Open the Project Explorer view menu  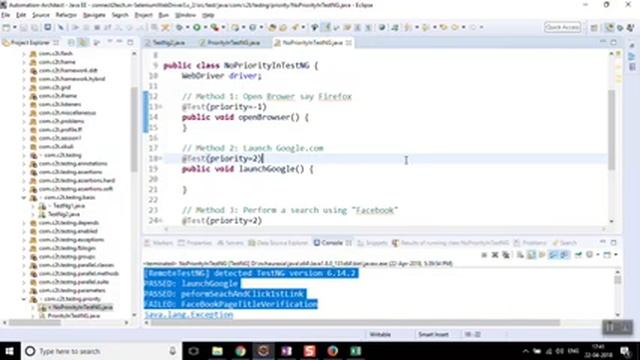[109, 42]
